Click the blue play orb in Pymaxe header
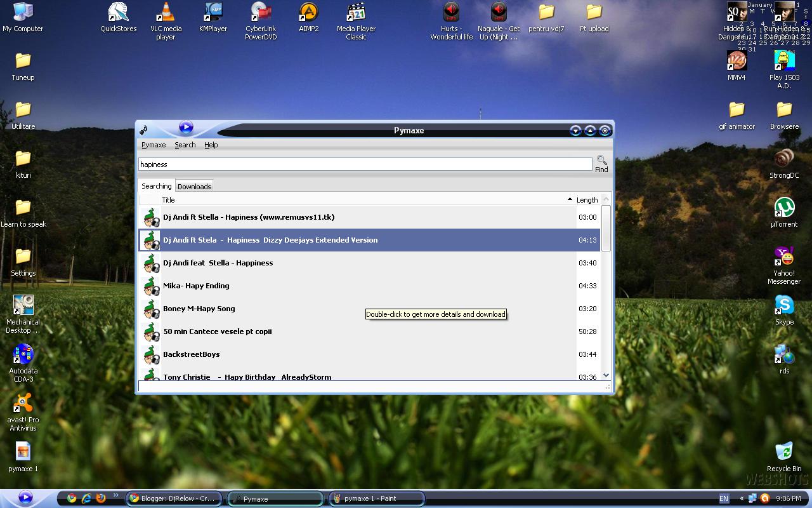 186,127
